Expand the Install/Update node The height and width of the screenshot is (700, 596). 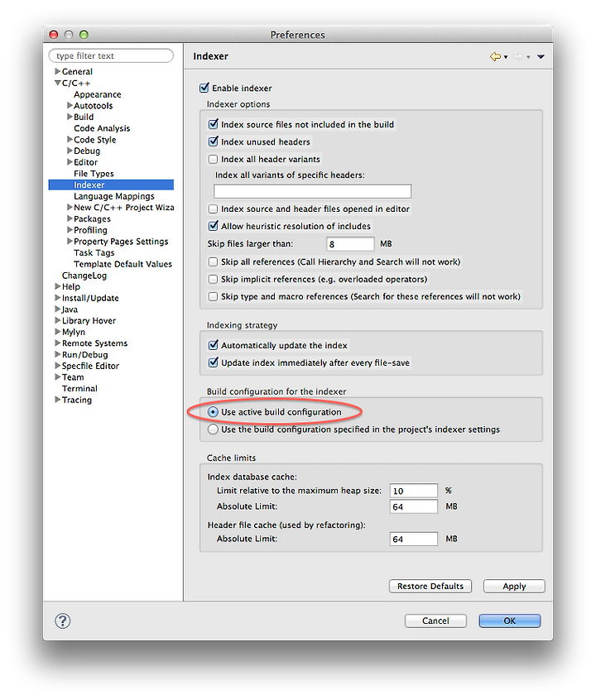tap(58, 298)
